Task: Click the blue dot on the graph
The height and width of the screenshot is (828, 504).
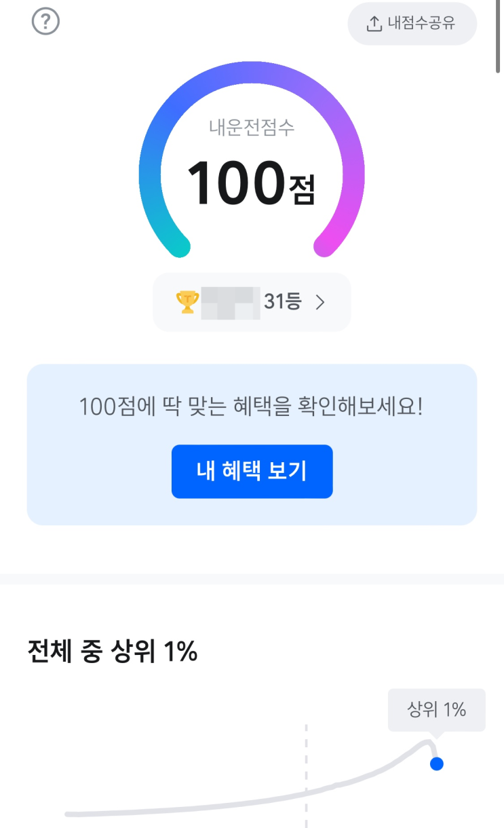Action: 437,764
